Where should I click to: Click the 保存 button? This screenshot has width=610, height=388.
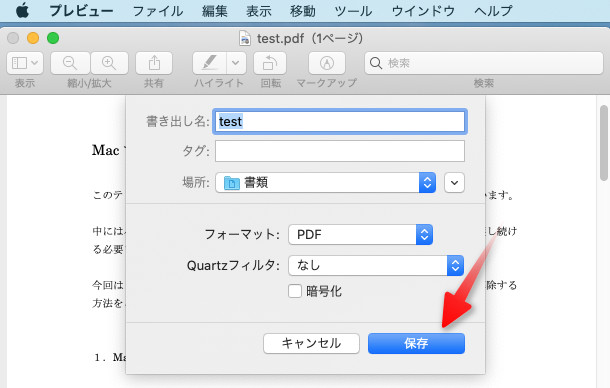(x=416, y=343)
